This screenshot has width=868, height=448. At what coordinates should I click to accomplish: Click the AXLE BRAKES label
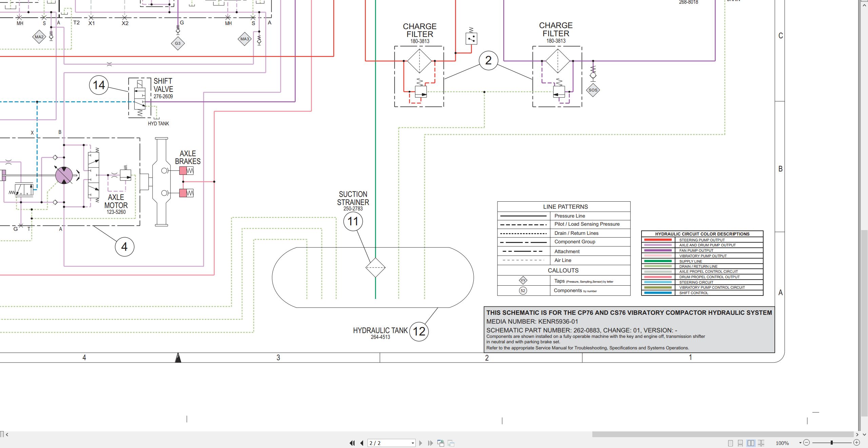[188, 158]
